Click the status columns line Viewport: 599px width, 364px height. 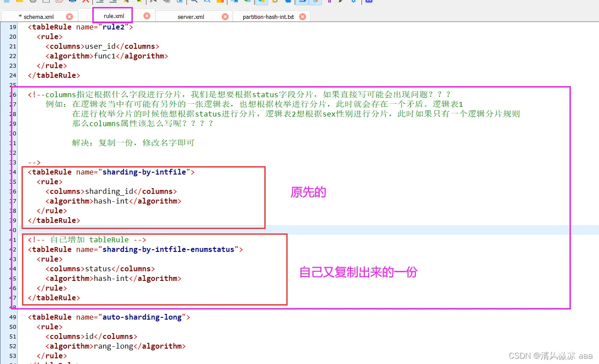(100, 269)
